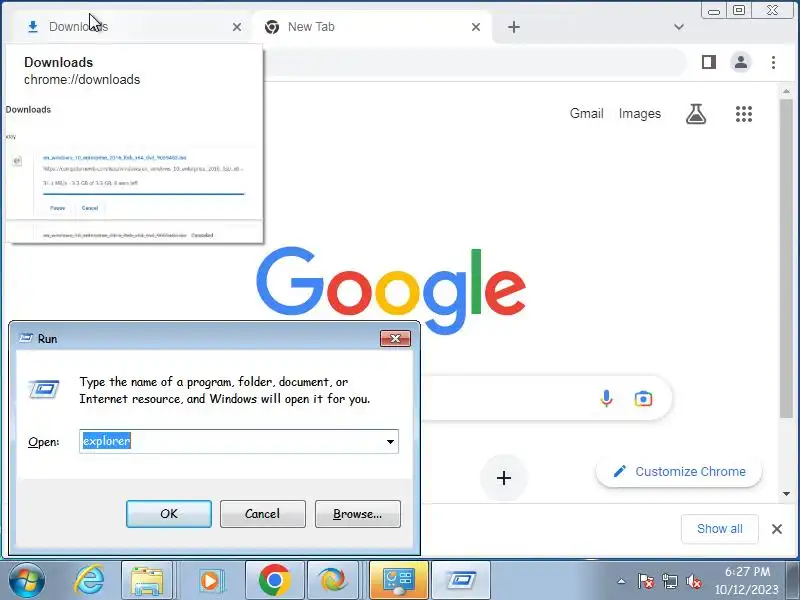Open the clock showing 6:27 PM
The width and height of the screenshot is (800, 600).
point(747,581)
